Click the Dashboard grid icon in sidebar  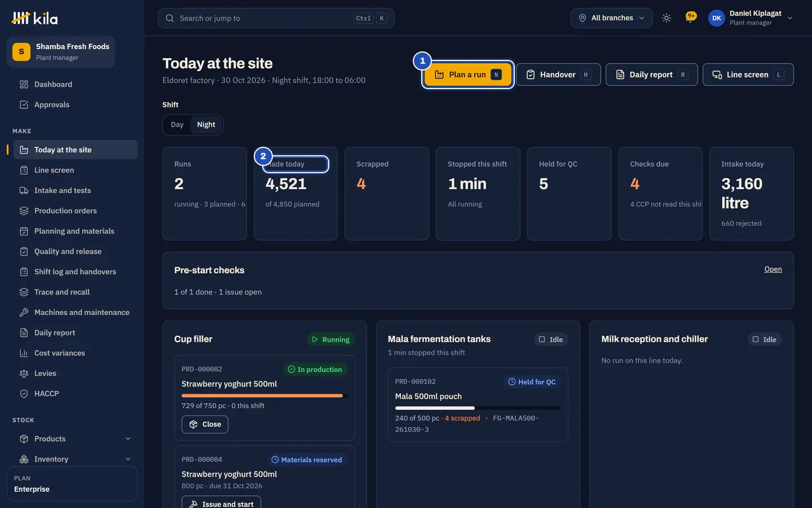coord(24,84)
